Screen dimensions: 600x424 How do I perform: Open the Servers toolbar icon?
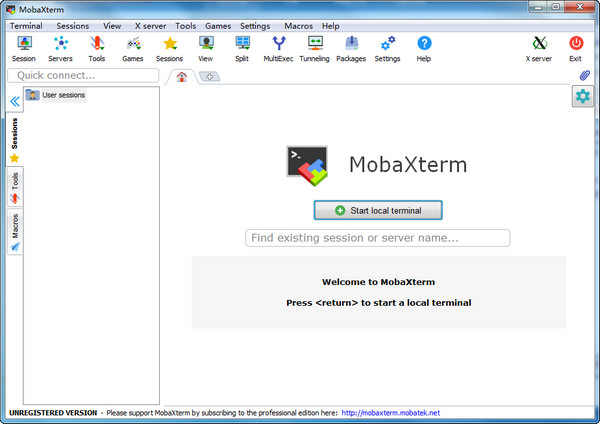point(60,49)
